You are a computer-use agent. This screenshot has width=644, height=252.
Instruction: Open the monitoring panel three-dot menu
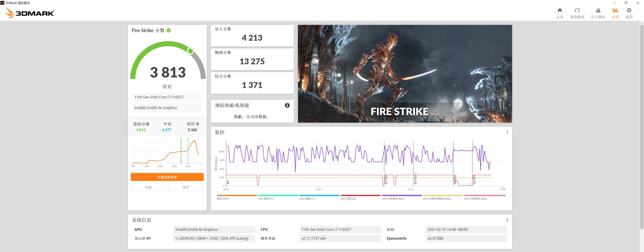pos(507,132)
